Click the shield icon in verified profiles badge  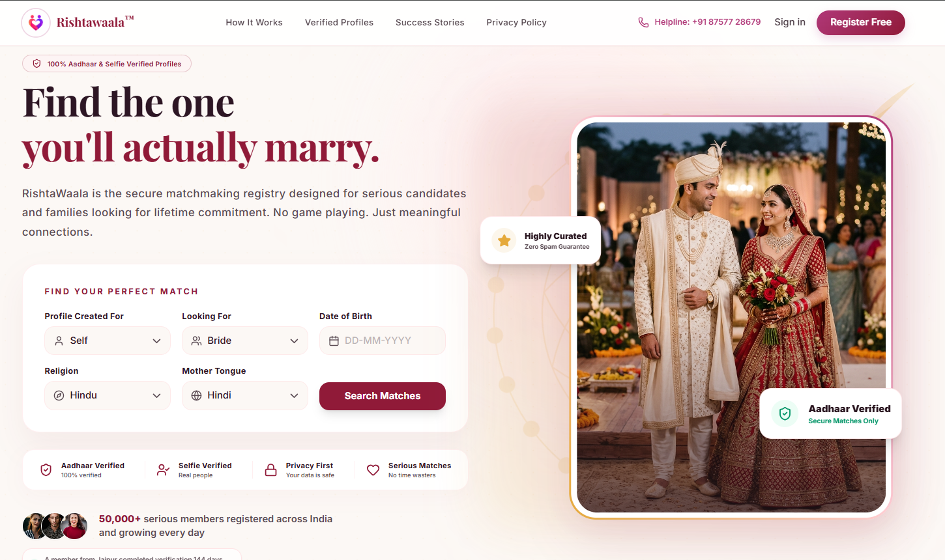(x=37, y=64)
